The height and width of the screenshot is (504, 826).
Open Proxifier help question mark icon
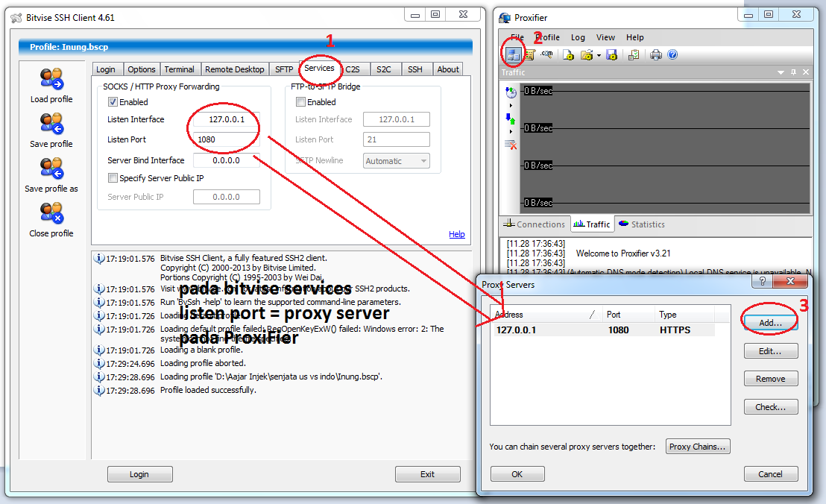point(672,54)
